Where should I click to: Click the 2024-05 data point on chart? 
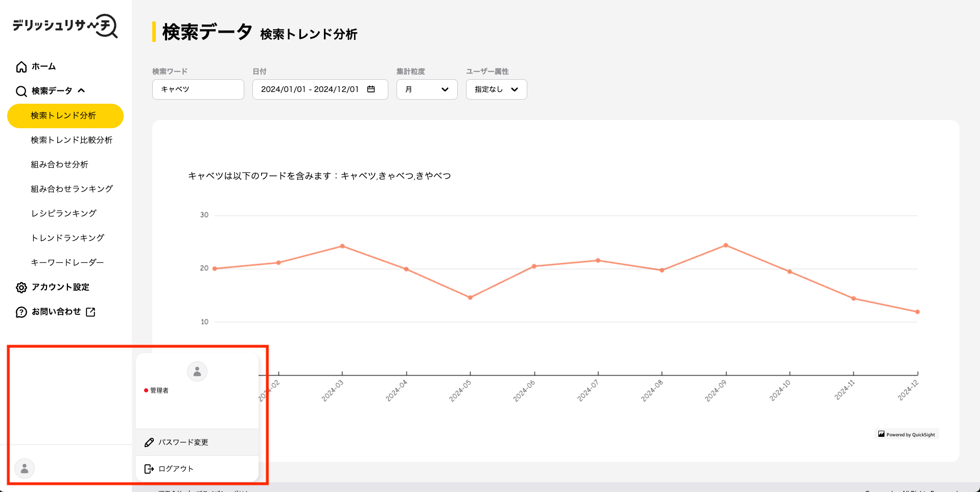[x=470, y=297]
